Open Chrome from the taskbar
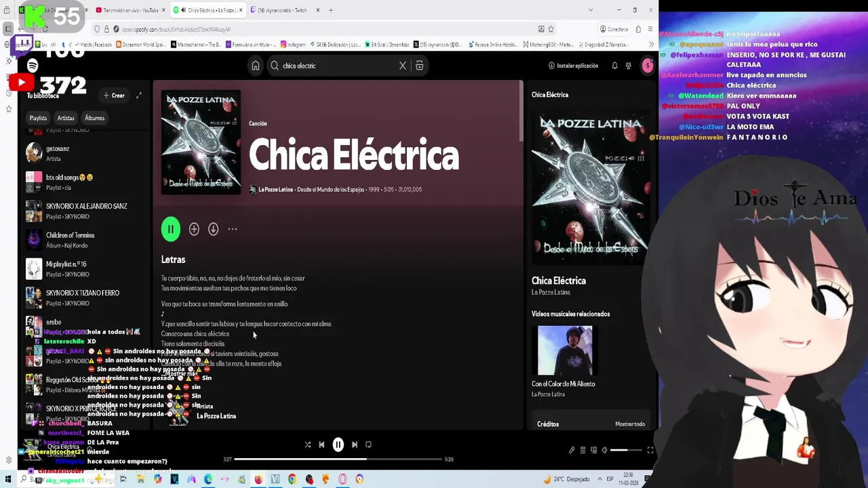Screen dimensions: 868x488 pyautogui.click(x=292, y=479)
